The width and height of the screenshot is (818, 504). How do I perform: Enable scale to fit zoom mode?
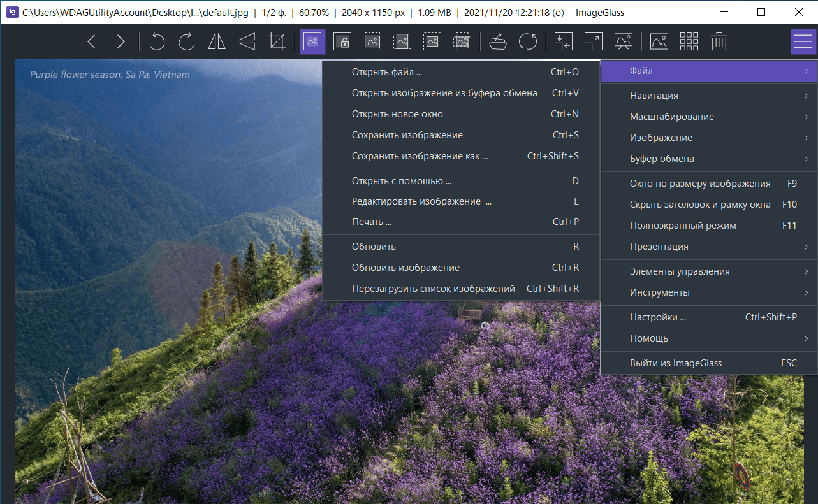pos(432,42)
